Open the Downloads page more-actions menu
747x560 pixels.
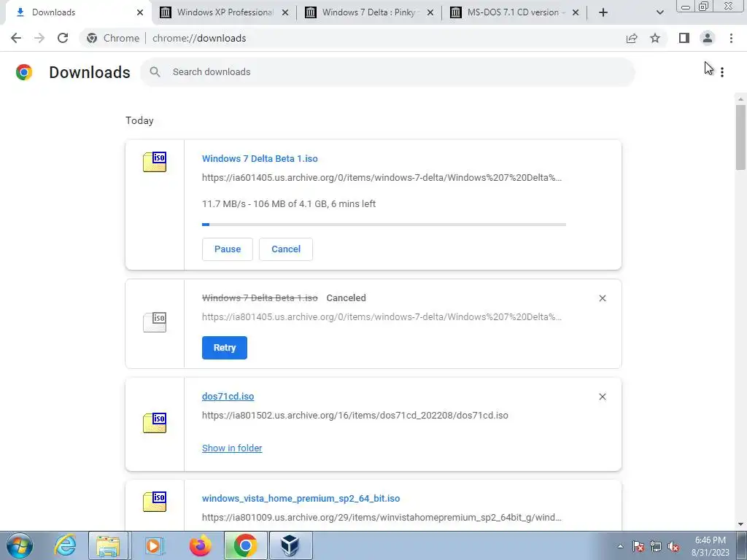tap(722, 72)
